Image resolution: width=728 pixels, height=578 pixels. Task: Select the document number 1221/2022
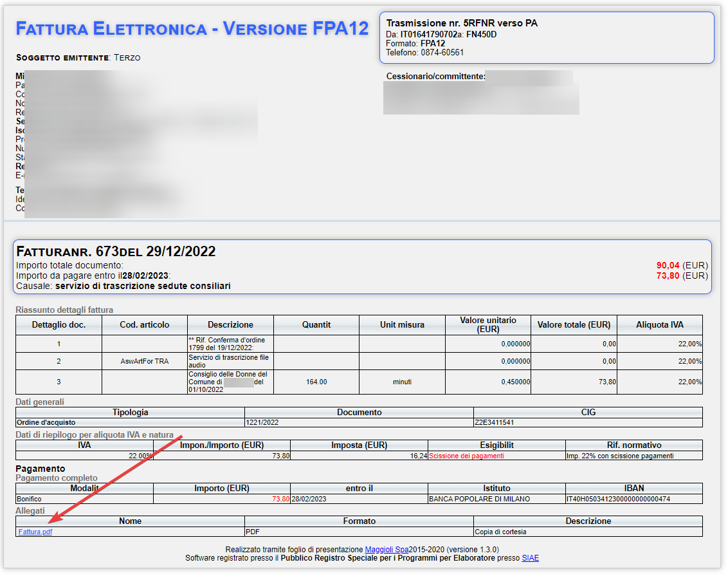[262, 422]
